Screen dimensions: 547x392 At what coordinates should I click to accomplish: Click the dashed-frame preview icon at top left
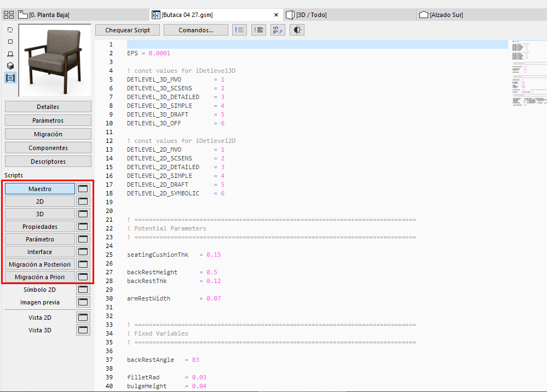click(x=10, y=30)
